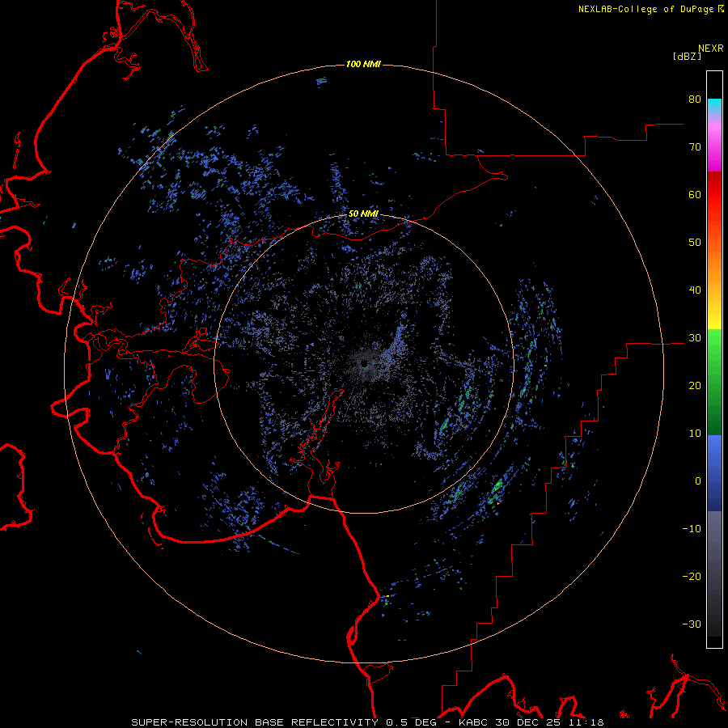Click the KABC 30 DEC 25 11:18 timestamp

pyautogui.click(x=531, y=722)
